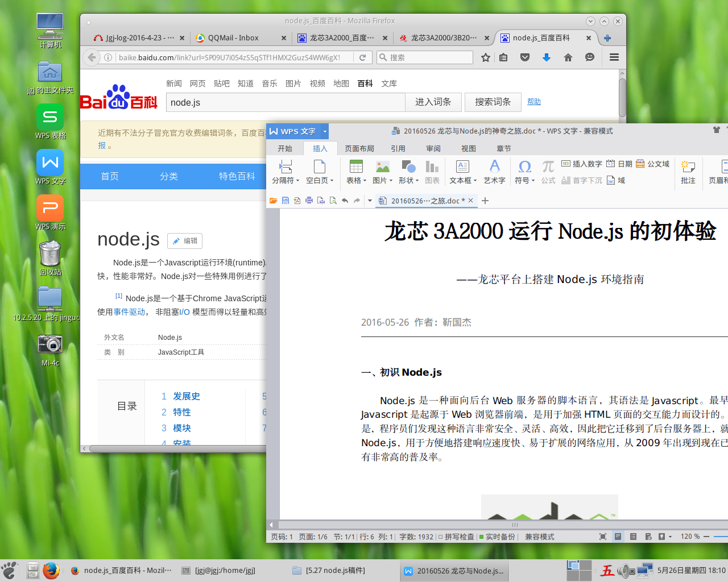Insert a table with the 表格 icon
The width and height of the screenshot is (728, 582).
(356, 167)
